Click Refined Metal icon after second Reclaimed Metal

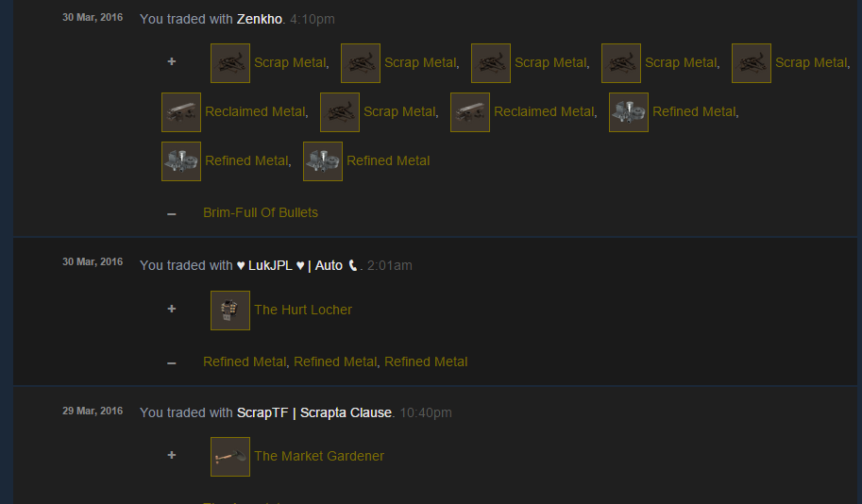629,112
